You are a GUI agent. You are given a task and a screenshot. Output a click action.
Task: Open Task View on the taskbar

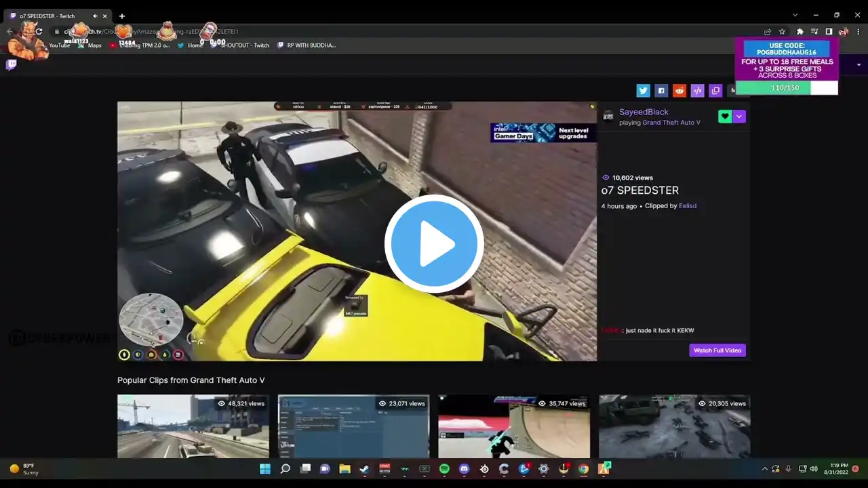tap(306, 468)
